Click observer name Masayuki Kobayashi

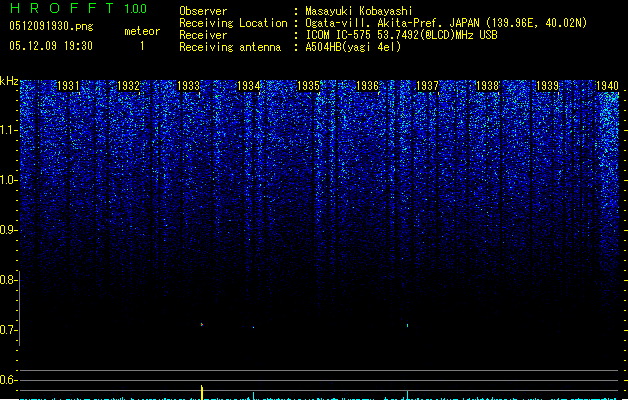[359, 11]
